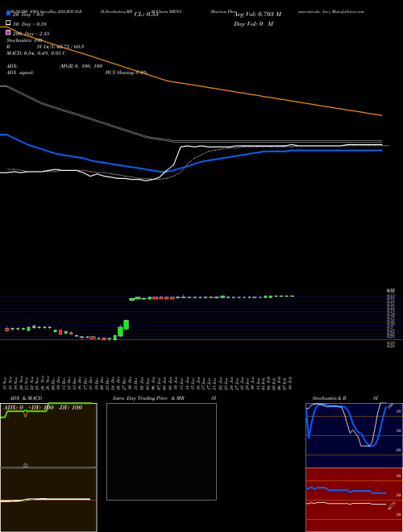
Task: Click the 'ADX & MACD' panel title
Action: 26,398
